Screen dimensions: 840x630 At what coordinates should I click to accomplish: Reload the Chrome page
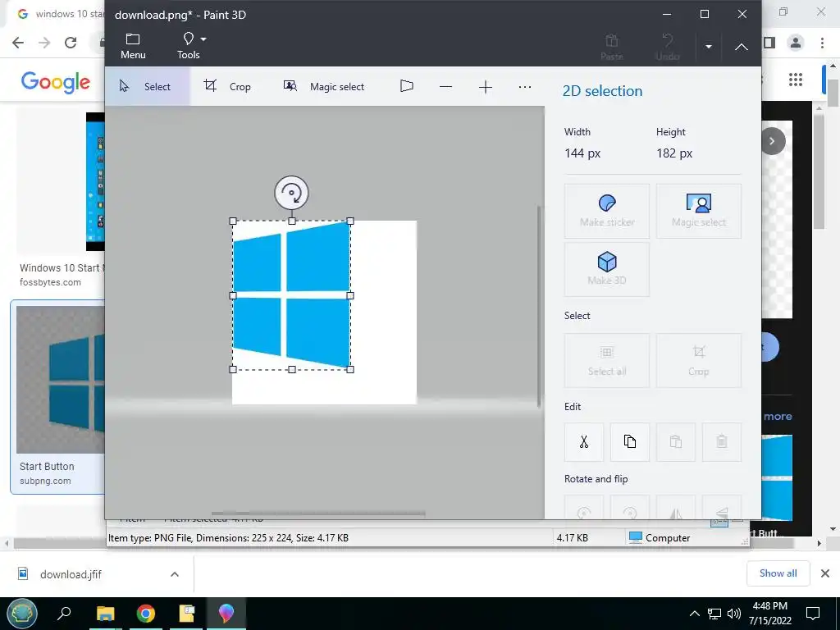tap(71, 43)
